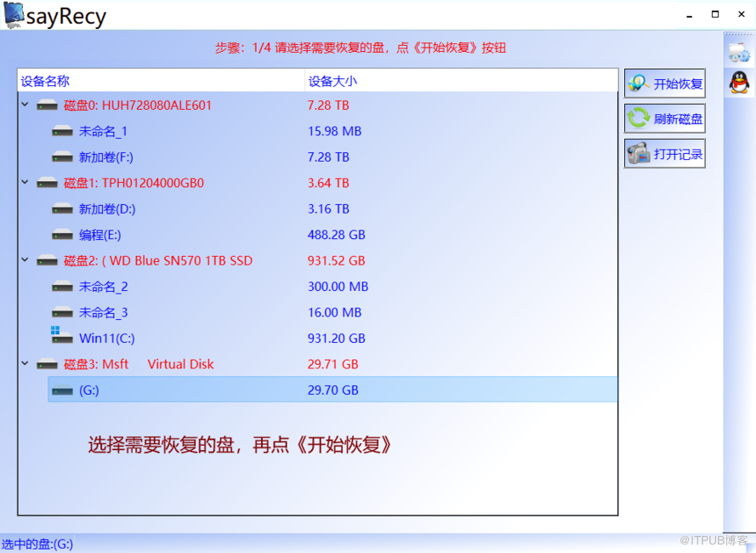Collapse the 磁盘0 HUH728080ALE601 node
The height and width of the screenshot is (553, 756).
point(25,105)
